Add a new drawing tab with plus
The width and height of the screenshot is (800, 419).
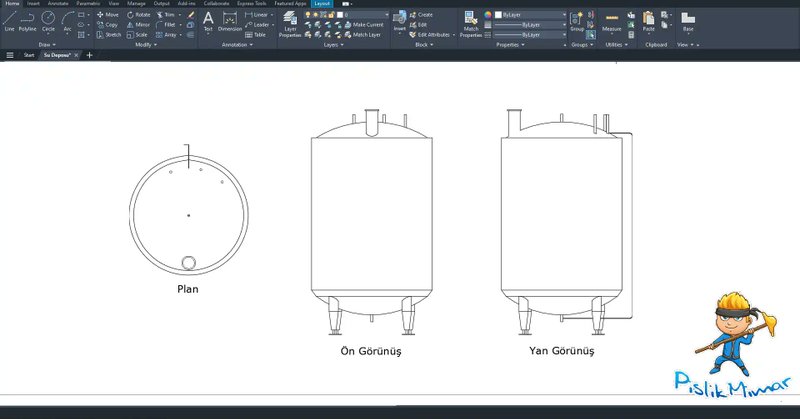point(89,55)
